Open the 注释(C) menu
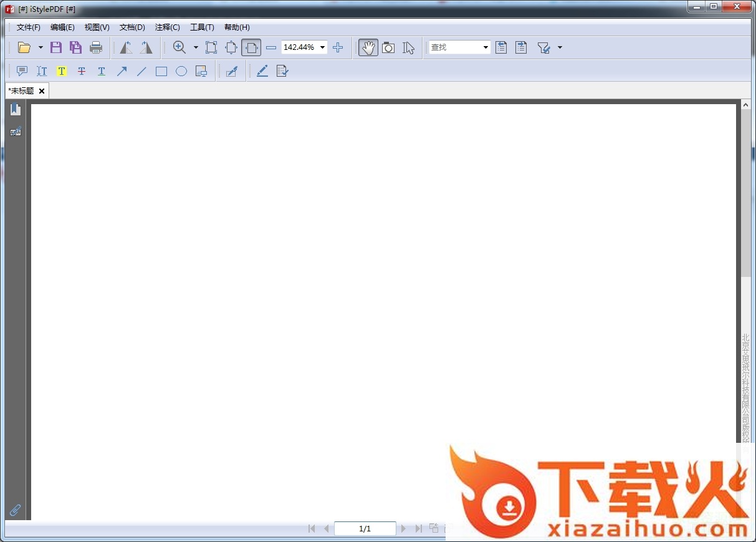The height and width of the screenshot is (542, 756). point(167,27)
